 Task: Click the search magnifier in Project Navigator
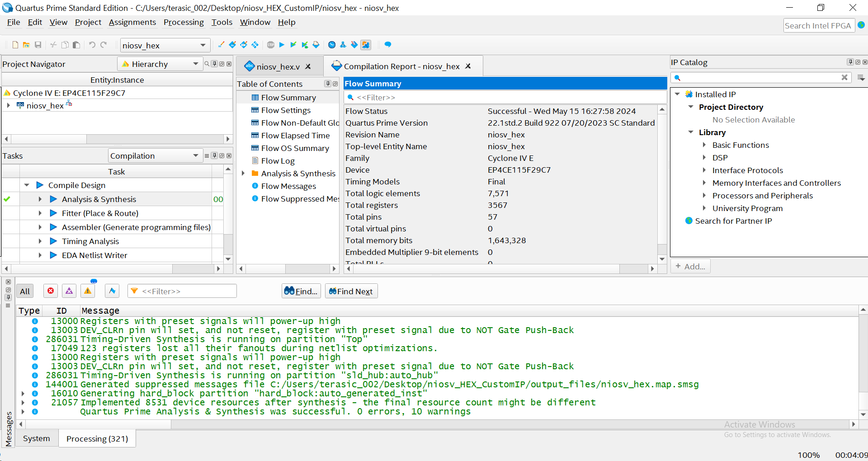pyautogui.click(x=207, y=64)
